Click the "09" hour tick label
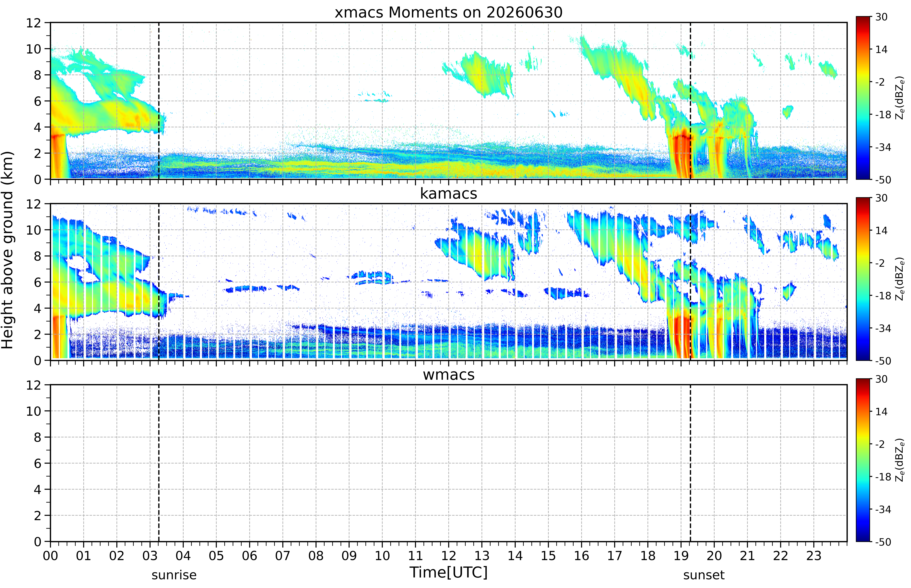Screen dimensions: 911x588 pyautogui.click(x=349, y=556)
